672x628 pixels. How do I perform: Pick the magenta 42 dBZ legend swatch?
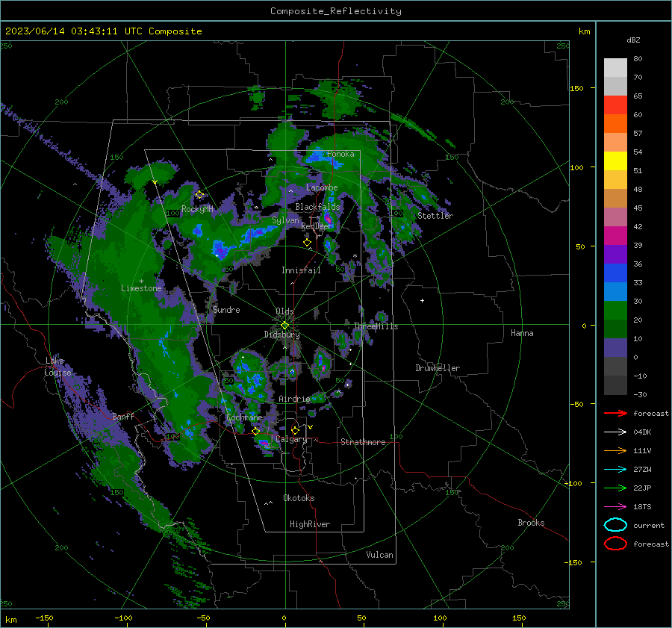(615, 236)
